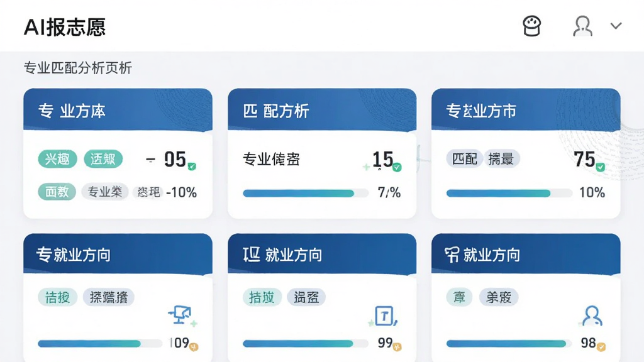Open the 专业方库 card header
The height and width of the screenshot is (362, 644).
tap(118, 110)
